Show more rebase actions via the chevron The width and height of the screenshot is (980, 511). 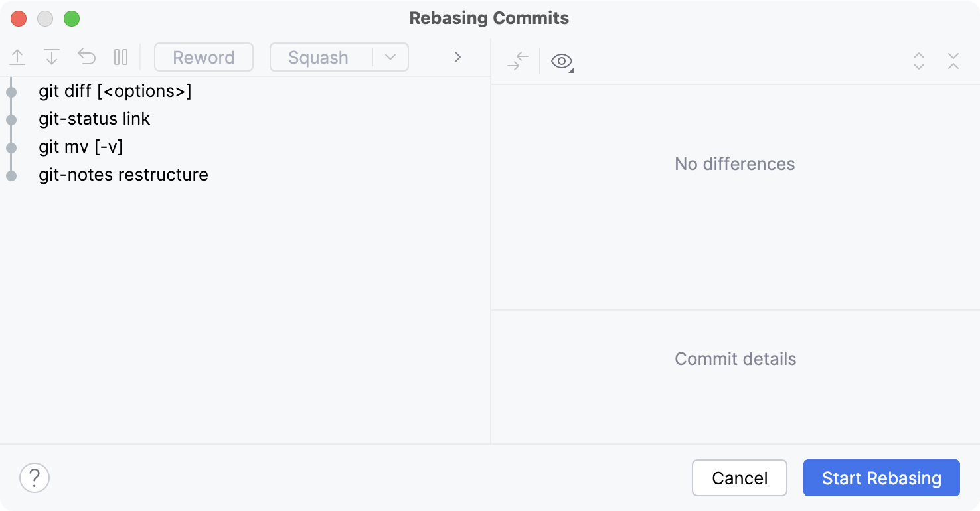click(x=457, y=57)
